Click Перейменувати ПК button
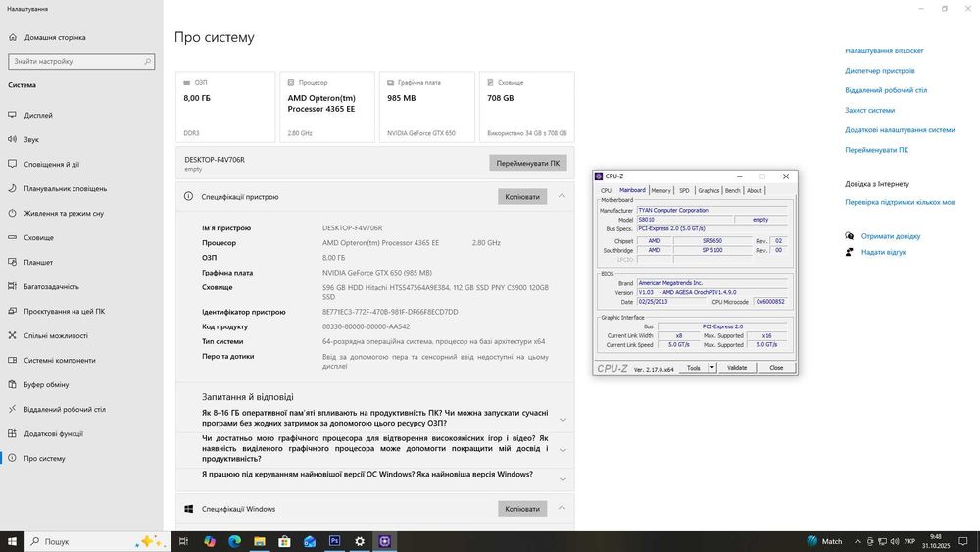Screen dimensions: 980x552 [x=527, y=163]
